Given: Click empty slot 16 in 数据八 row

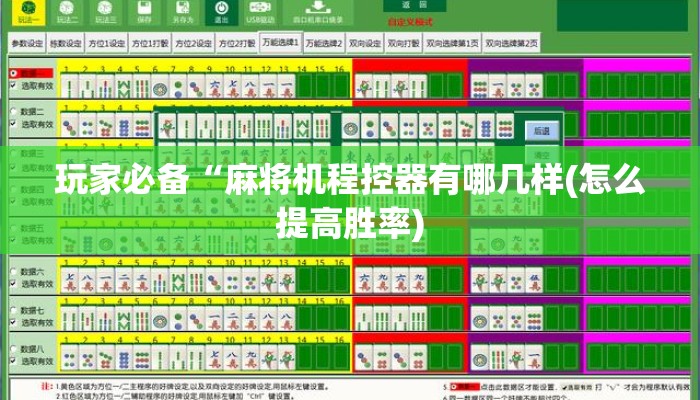Looking at the screenshot, I should (x=341, y=357).
